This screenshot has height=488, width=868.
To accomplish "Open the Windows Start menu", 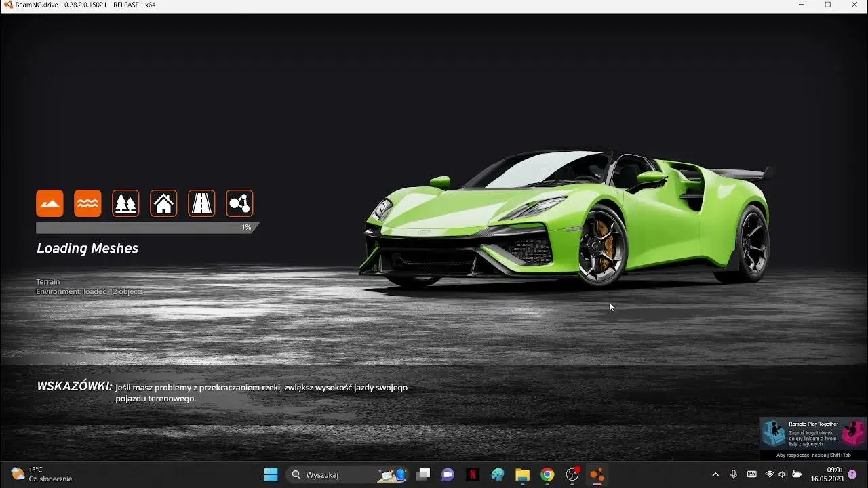I will 271,474.
